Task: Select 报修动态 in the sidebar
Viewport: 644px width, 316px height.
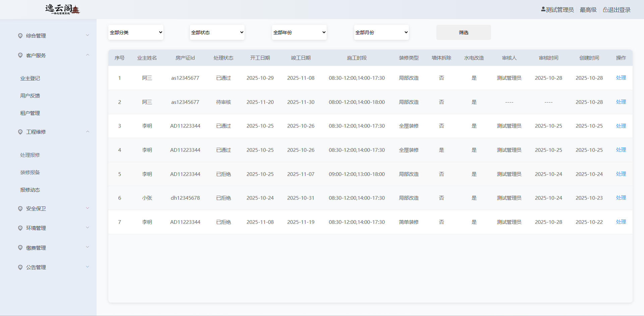Action: 30,190
